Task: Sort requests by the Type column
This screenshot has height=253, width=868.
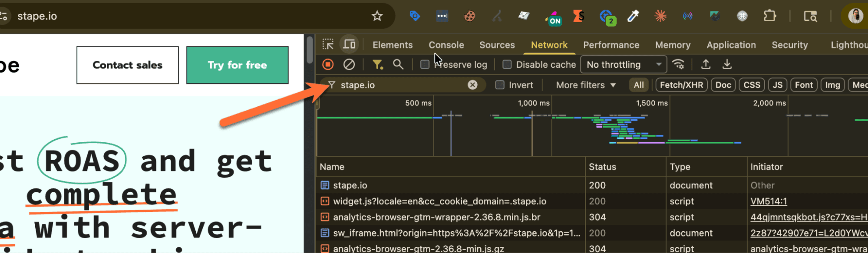Action: coord(706,167)
